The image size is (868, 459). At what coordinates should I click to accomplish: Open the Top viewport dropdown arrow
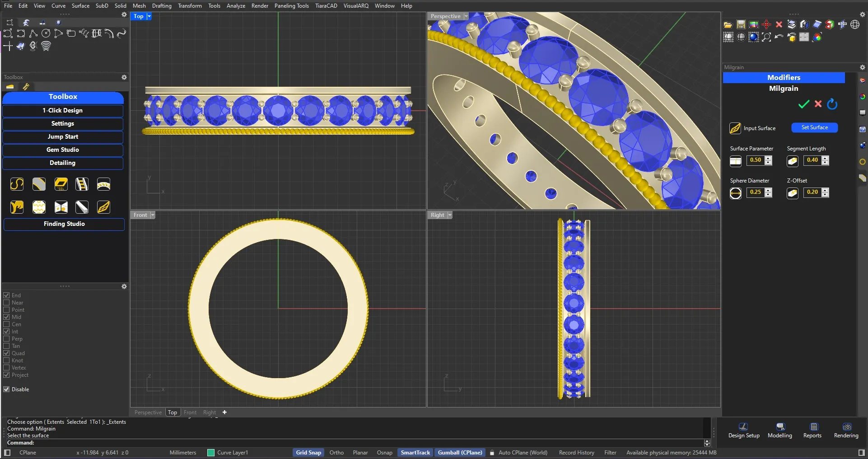point(149,16)
